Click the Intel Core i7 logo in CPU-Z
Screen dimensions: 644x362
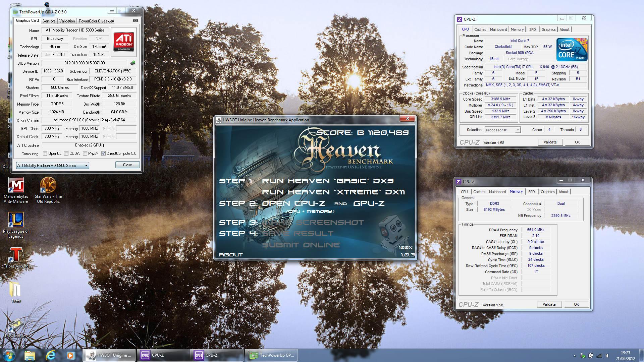[x=572, y=50]
